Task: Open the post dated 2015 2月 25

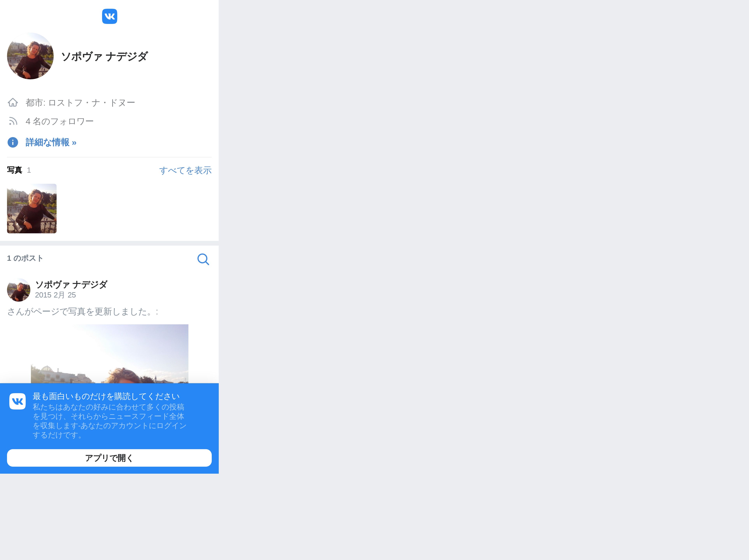Action: [x=56, y=295]
